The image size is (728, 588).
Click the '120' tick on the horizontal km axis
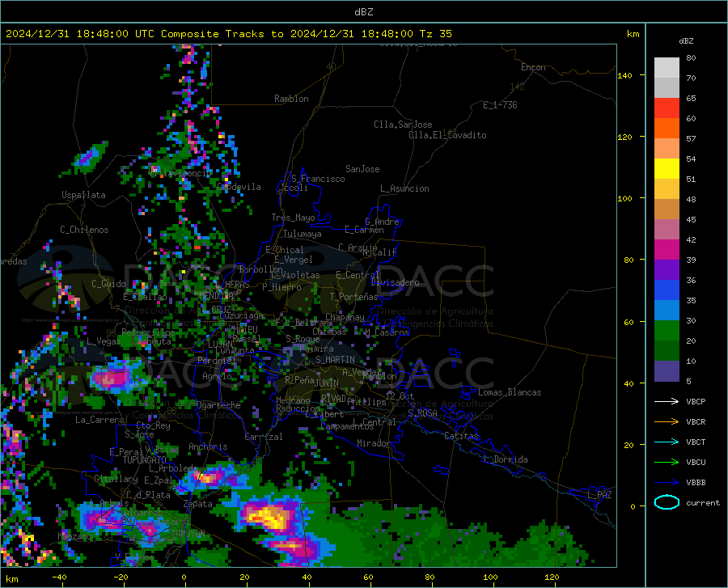pyautogui.click(x=552, y=577)
